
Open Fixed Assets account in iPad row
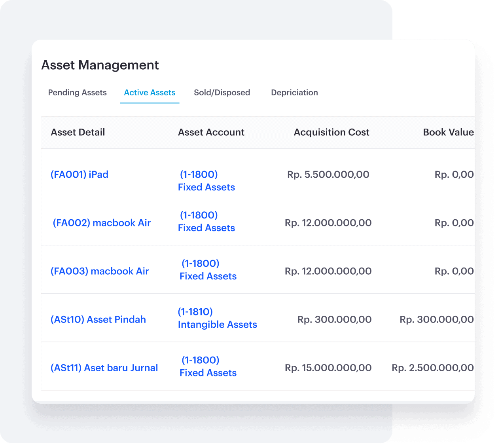tap(206, 181)
